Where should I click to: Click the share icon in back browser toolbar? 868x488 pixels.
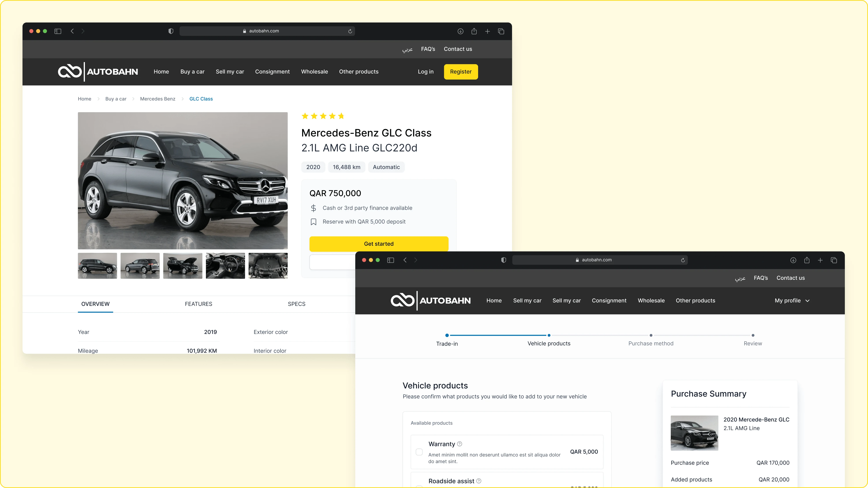[x=474, y=31]
